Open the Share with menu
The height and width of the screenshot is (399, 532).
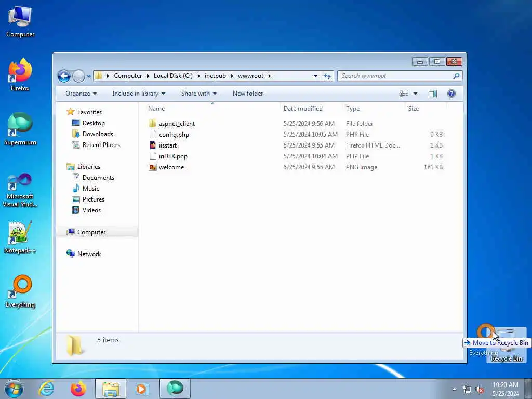click(x=199, y=94)
